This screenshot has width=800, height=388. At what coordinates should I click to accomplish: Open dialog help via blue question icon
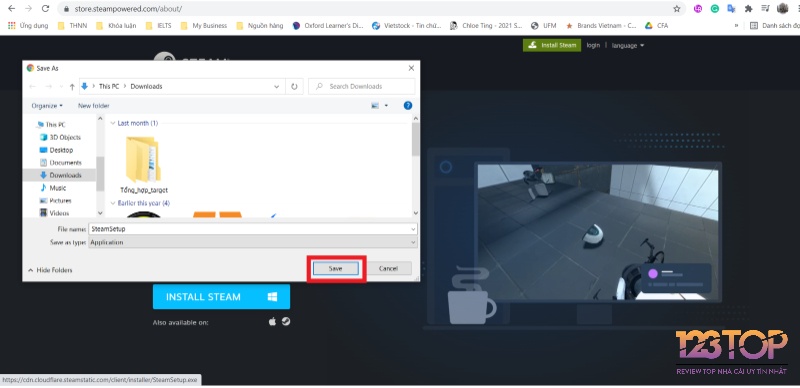click(408, 106)
